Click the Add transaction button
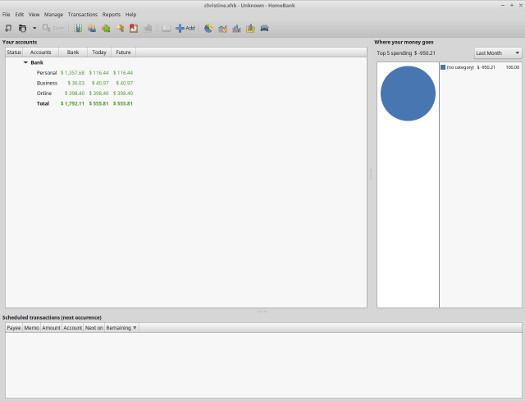525x401 pixels. pos(185,28)
